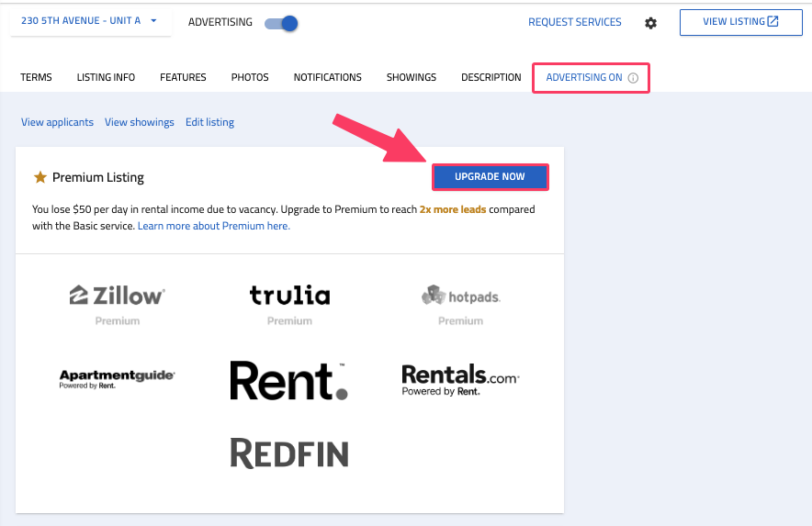
Task: Click the trulia logo
Action: (x=289, y=295)
